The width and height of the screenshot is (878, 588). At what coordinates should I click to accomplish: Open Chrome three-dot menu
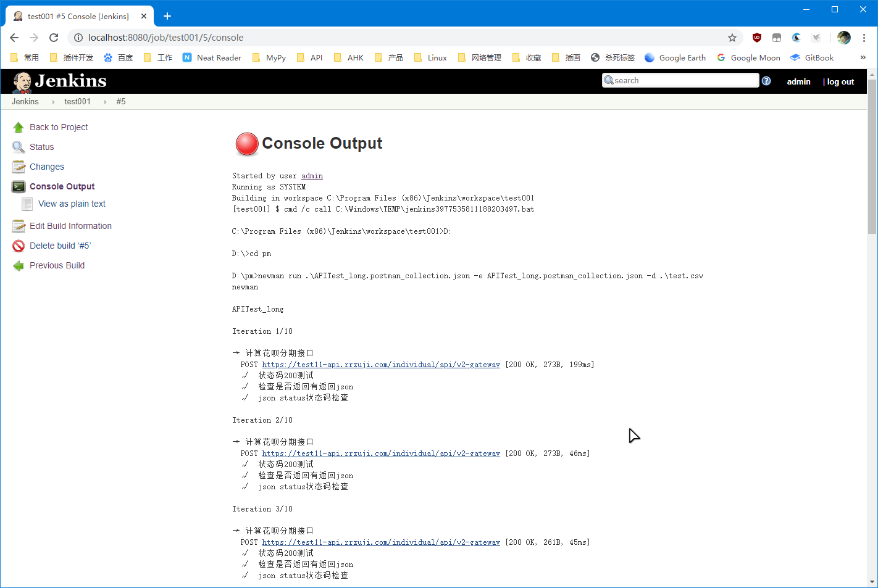[x=864, y=38]
